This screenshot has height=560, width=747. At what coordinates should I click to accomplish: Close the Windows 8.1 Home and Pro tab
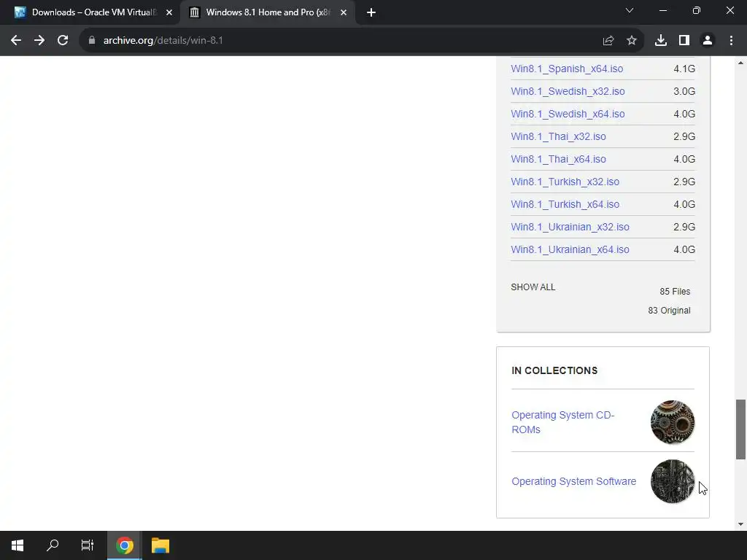coord(344,12)
